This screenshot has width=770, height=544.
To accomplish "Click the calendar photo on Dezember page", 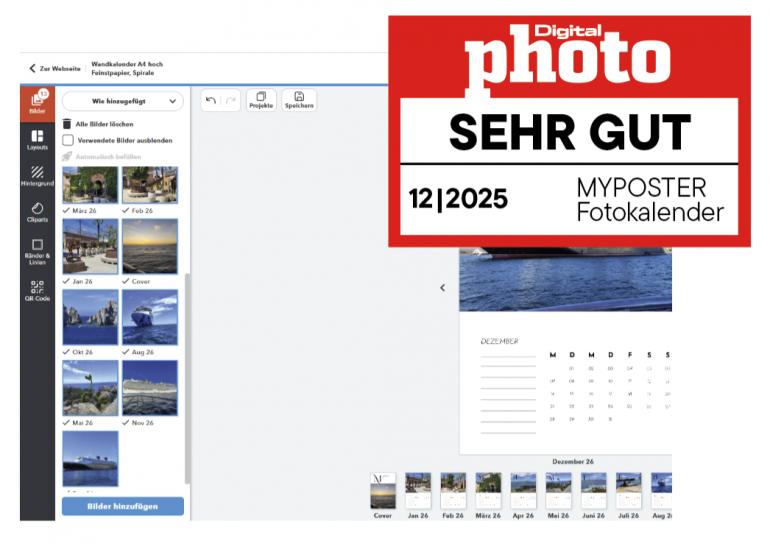I will coord(565,279).
